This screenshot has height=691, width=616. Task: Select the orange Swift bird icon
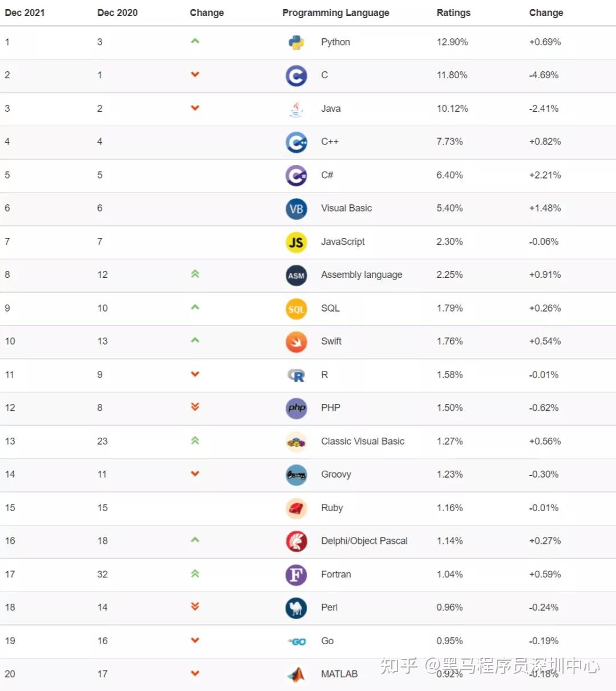296,342
